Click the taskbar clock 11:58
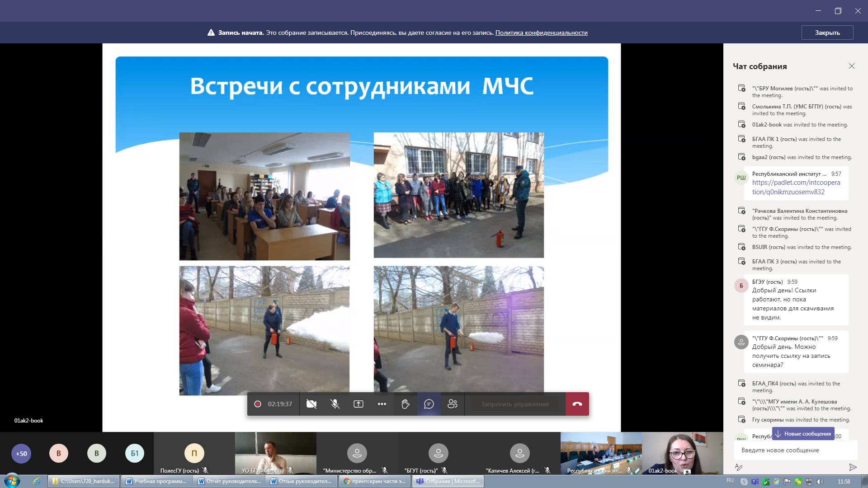The height and width of the screenshot is (488, 868). (844, 482)
